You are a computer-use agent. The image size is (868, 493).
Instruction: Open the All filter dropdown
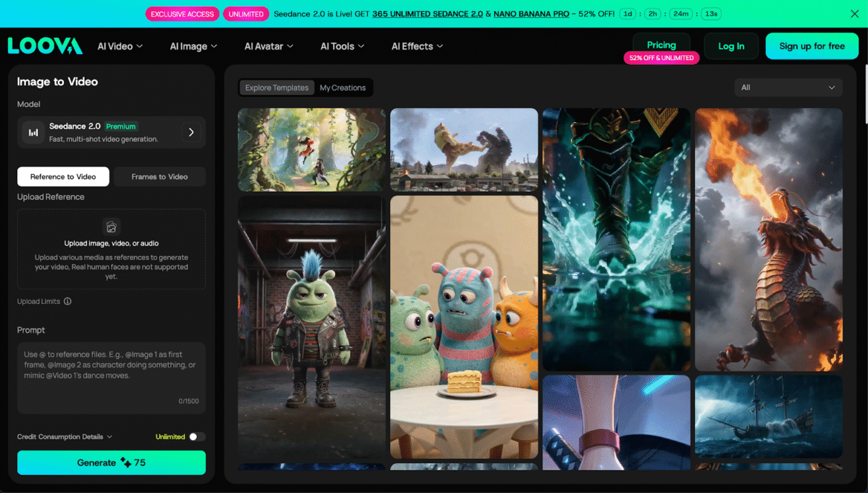pos(788,88)
